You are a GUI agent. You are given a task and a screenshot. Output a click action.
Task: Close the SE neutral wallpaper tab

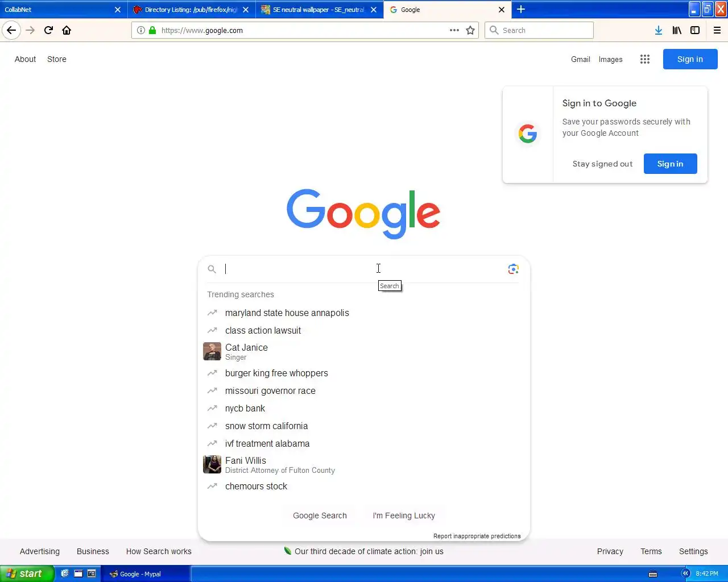tap(374, 10)
